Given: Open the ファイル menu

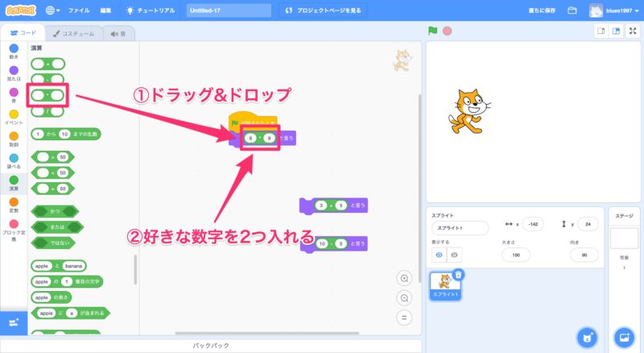Looking at the screenshot, I should [x=79, y=10].
